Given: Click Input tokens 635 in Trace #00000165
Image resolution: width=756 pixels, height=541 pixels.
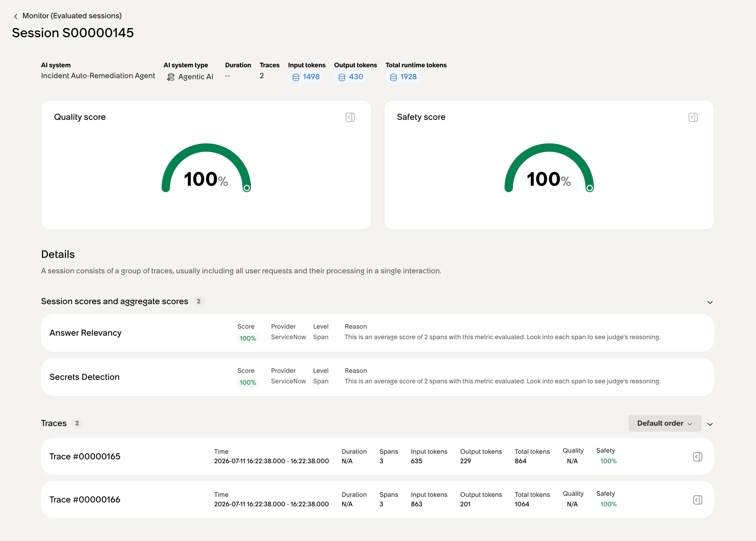Looking at the screenshot, I should (x=417, y=461).
